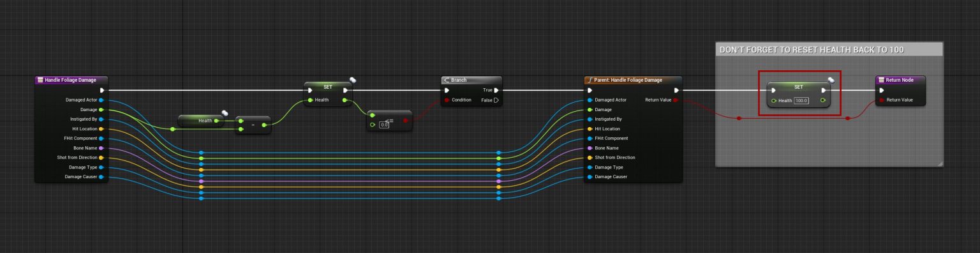Click FHit Component input pin on Parent node

[x=590, y=138]
